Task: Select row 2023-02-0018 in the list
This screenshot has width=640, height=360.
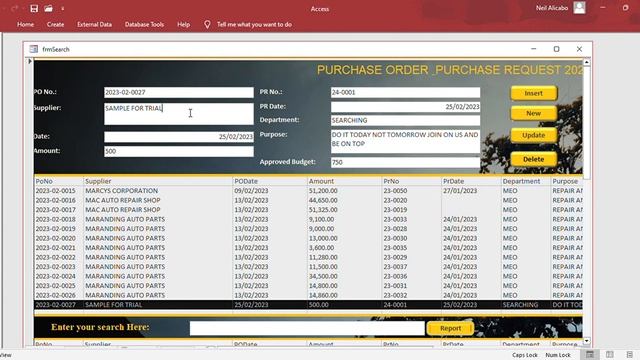Action: (308, 219)
